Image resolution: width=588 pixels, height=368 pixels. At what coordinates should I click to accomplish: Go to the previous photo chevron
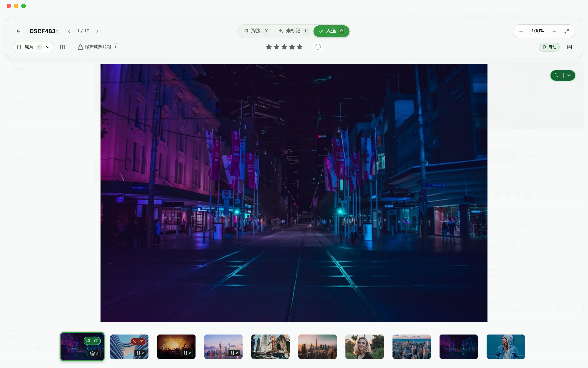click(69, 31)
